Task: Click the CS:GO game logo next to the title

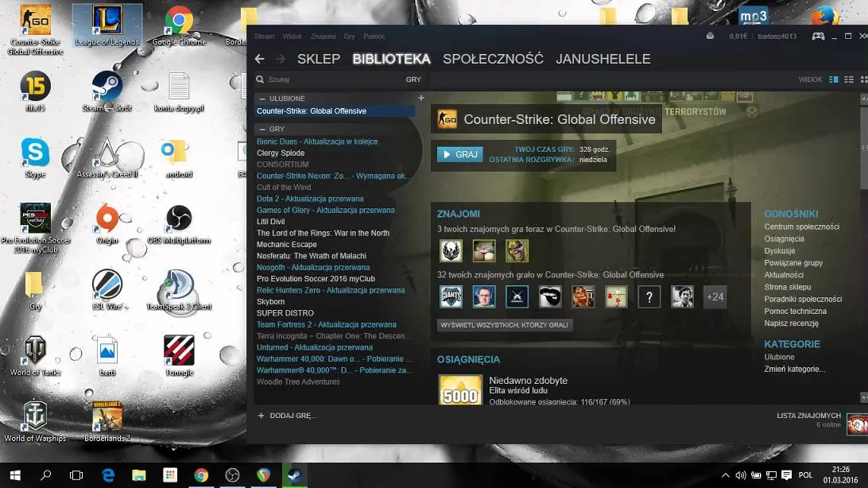Action: coord(448,119)
